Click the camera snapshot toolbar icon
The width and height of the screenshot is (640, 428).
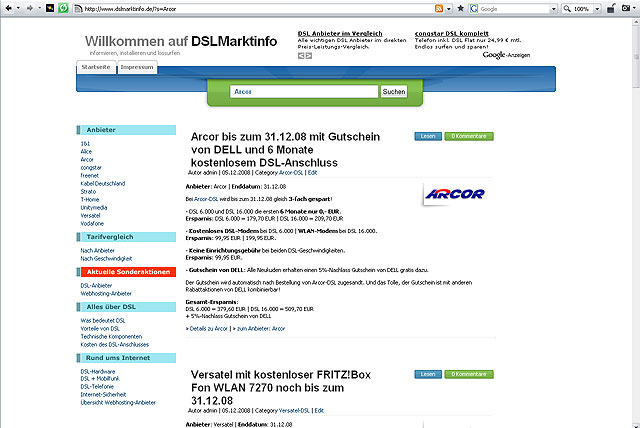pos(625,8)
